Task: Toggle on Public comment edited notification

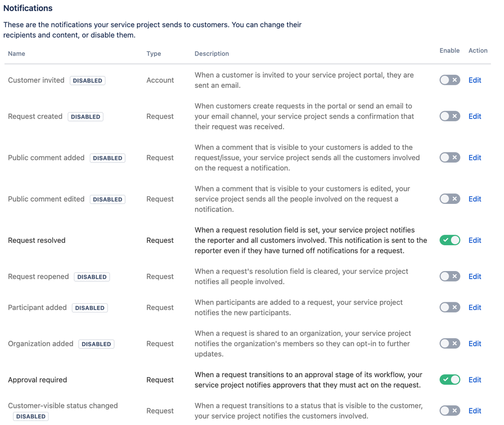Action: [x=449, y=198]
